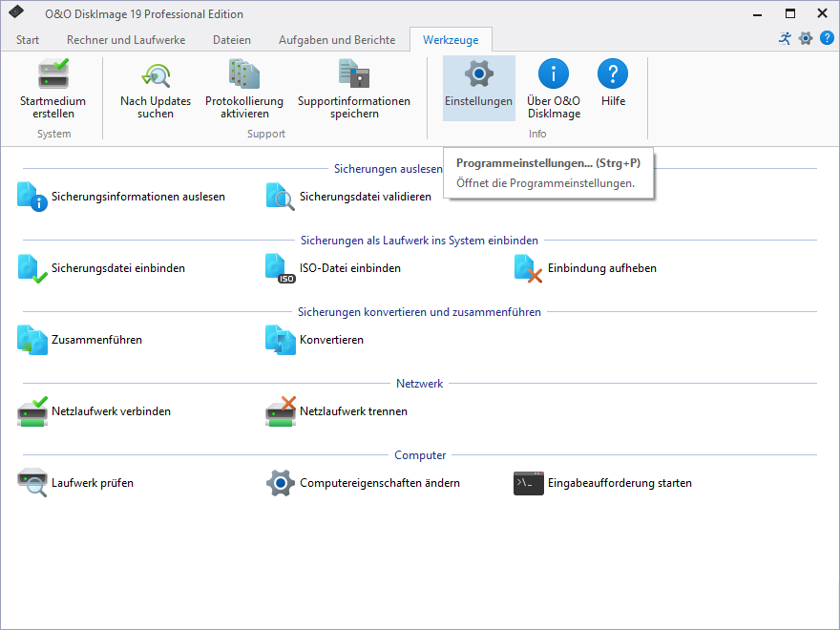
Task: Click the Sicherungsdatei validieren label
Action: (x=366, y=197)
